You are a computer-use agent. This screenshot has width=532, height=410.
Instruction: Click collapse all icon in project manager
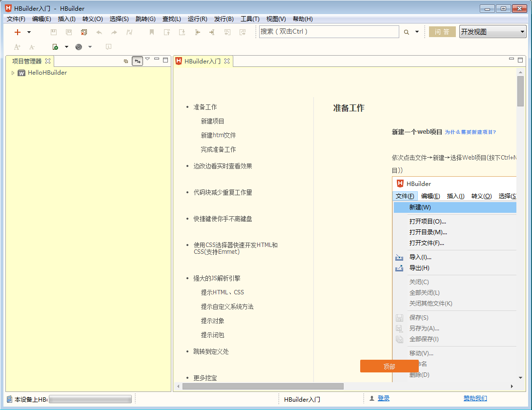tap(126, 61)
